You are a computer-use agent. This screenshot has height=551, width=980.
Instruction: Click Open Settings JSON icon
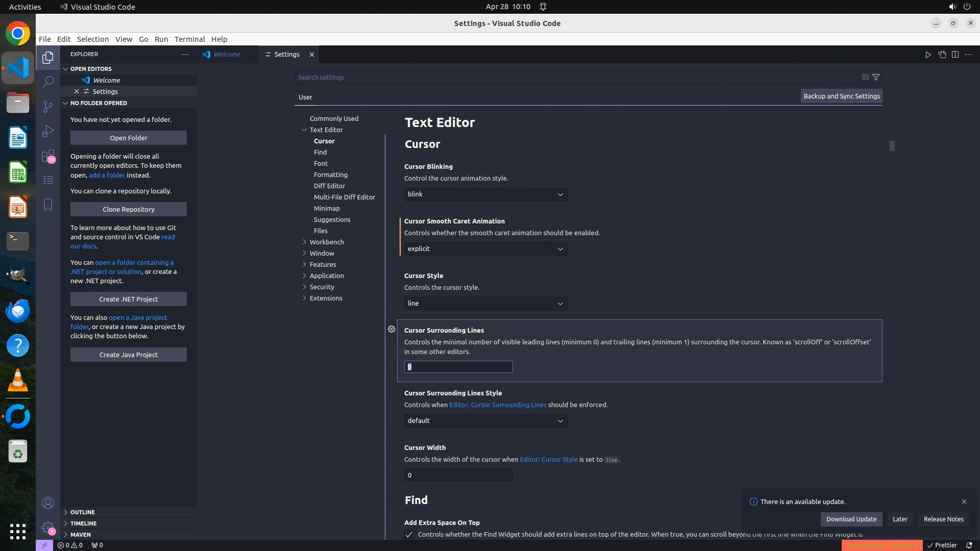[x=942, y=55]
